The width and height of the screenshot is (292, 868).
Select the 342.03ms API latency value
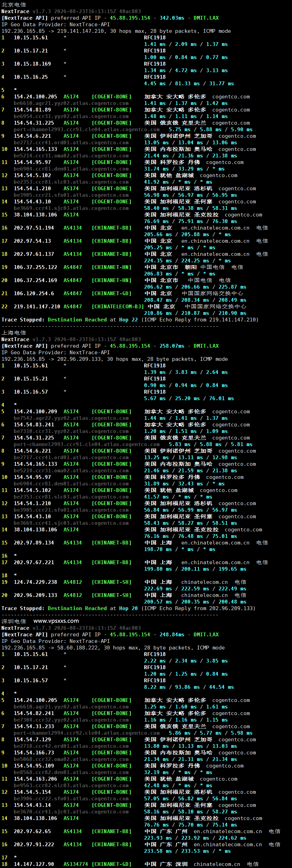pyautogui.click(x=172, y=18)
